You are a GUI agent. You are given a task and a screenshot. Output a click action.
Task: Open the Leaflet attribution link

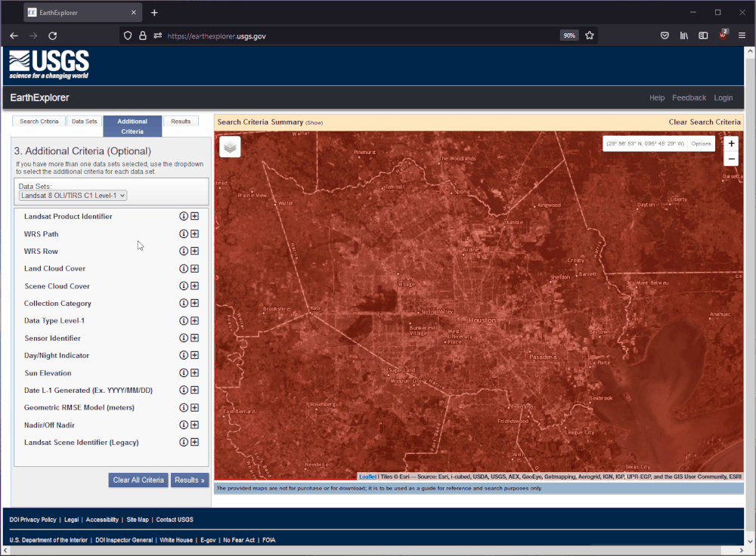click(367, 476)
